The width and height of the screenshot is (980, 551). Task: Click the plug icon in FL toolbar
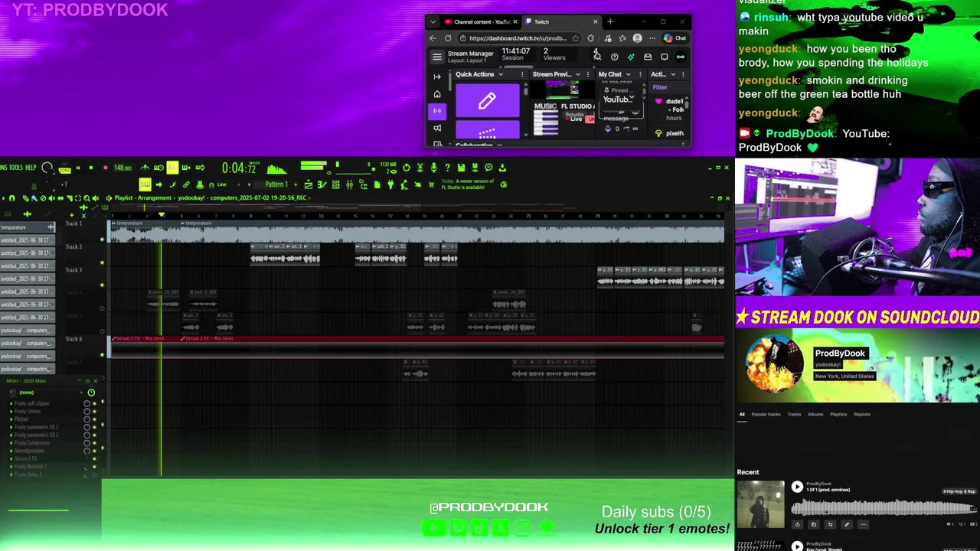390,184
